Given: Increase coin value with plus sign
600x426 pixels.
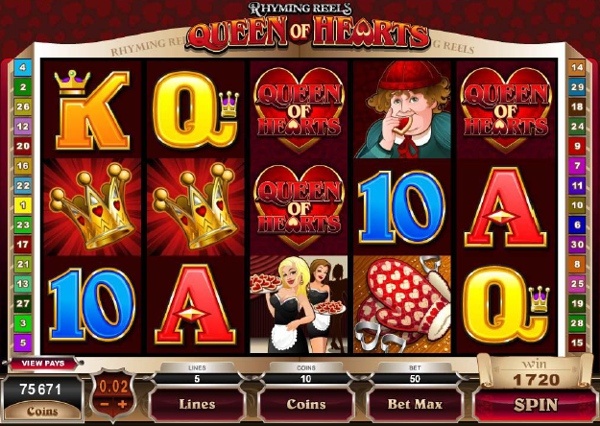Looking at the screenshot, I should point(122,404).
